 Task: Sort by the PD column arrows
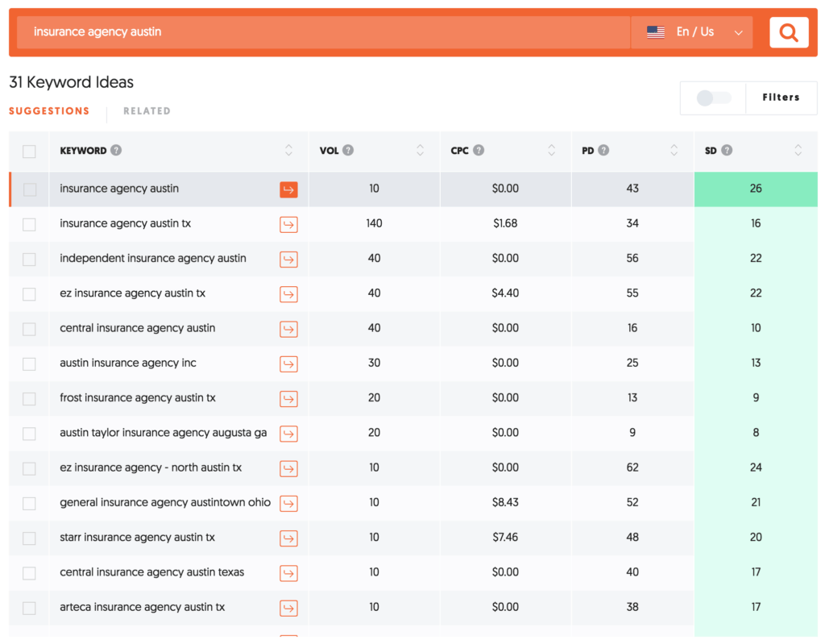point(674,151)
